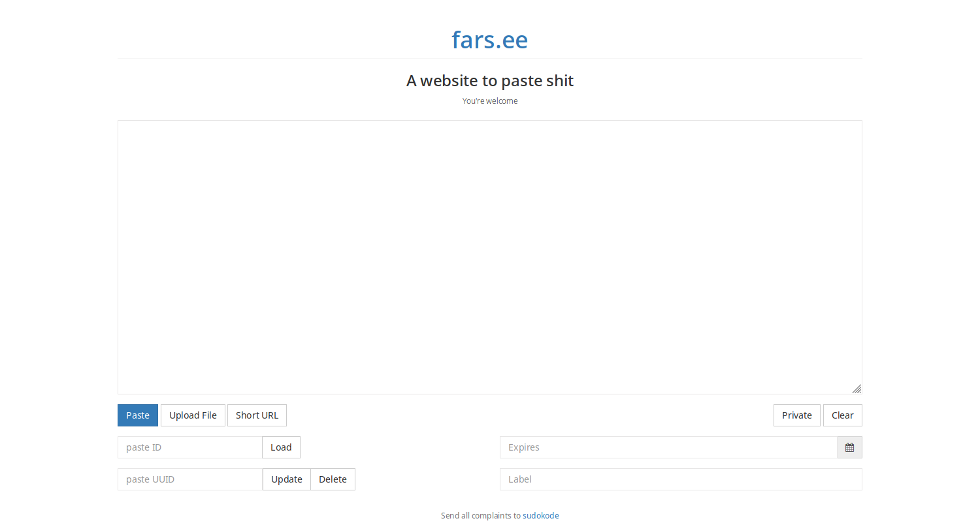Click inside the main paste text area
980x527 pixels.
(489, 257)
